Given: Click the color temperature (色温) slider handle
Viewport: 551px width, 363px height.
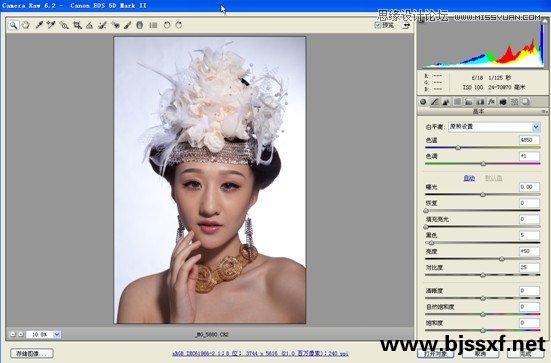Looking at the screenshot, I should (458, 148).
